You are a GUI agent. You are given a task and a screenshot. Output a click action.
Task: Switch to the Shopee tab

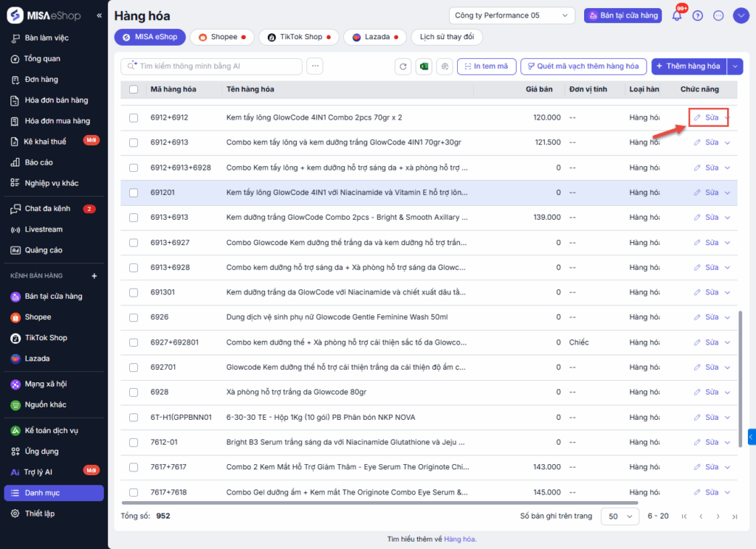(221, 37)
